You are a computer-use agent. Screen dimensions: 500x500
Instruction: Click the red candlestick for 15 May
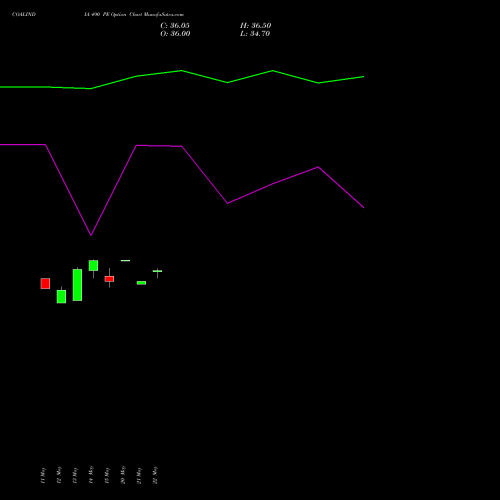pos(109,279)
